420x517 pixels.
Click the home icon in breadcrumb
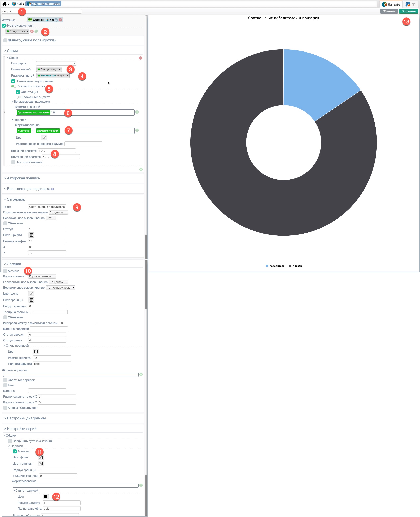point(4,4)
